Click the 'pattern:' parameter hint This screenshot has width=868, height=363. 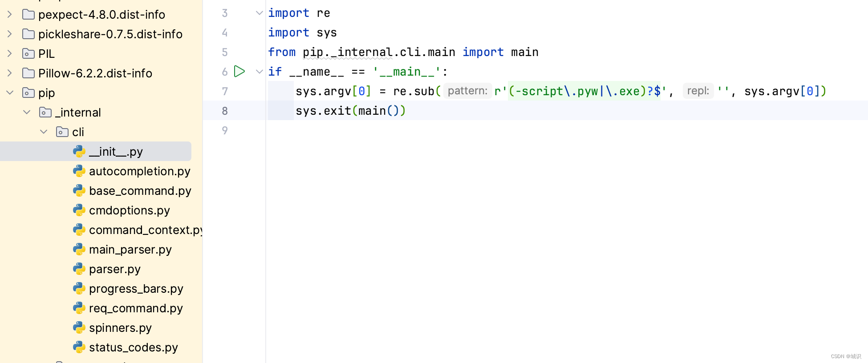pyautogui.click(x=467, y=91)
